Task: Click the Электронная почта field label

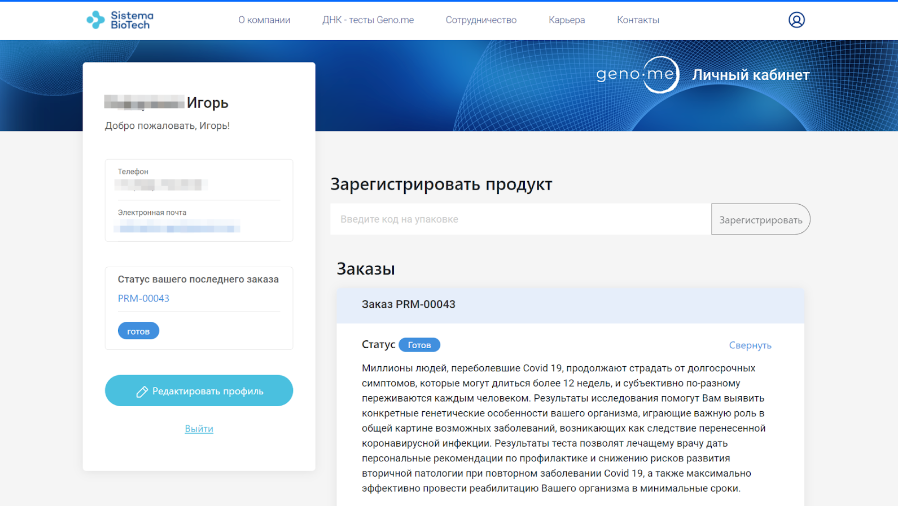Action: click(152, 213)
